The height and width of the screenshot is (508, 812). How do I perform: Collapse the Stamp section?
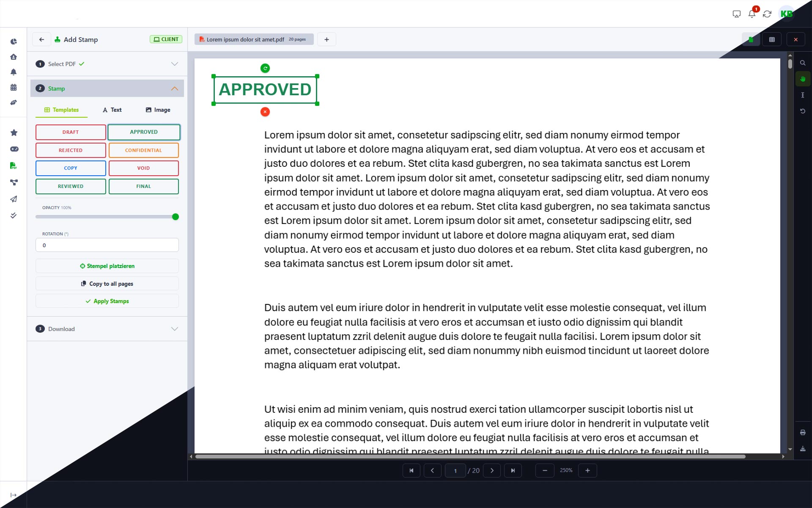click(174, 88)
